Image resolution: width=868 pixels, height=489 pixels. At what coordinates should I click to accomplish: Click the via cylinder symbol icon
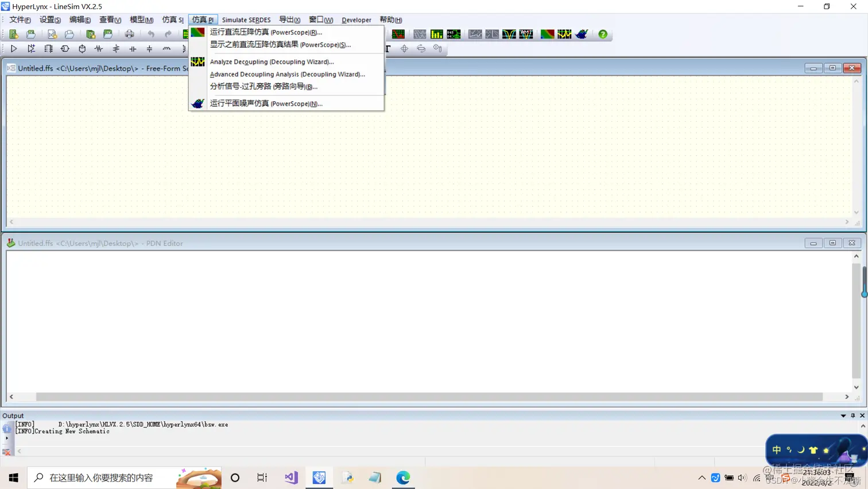point(82,49)
